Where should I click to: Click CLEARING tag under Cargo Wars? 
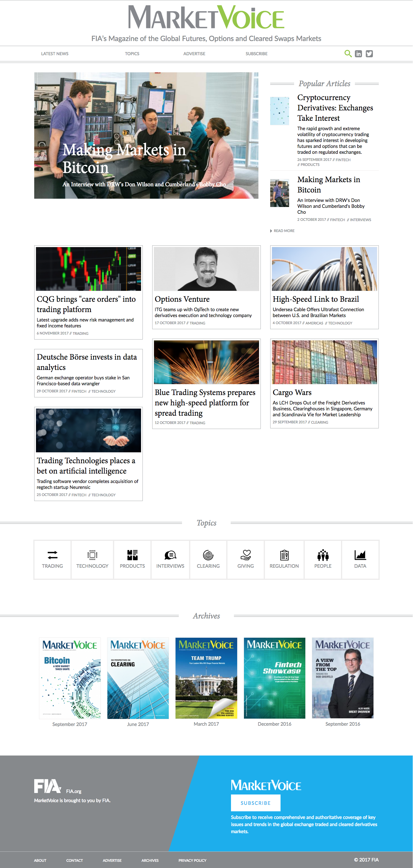click(320, 422)
